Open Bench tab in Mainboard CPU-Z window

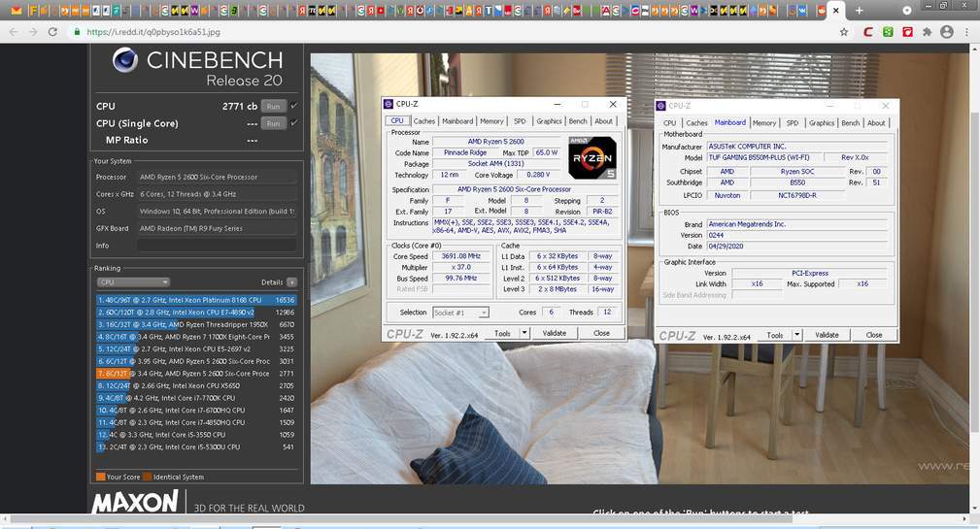851,123
